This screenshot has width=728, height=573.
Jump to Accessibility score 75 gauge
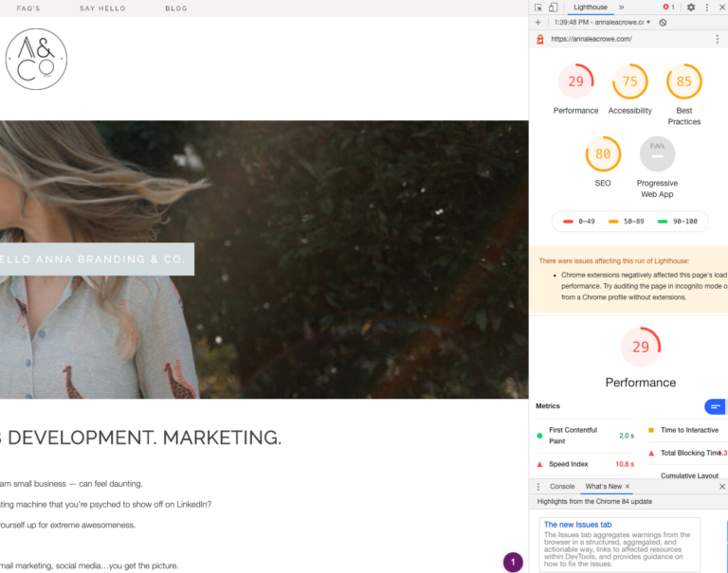coord(630,81)
